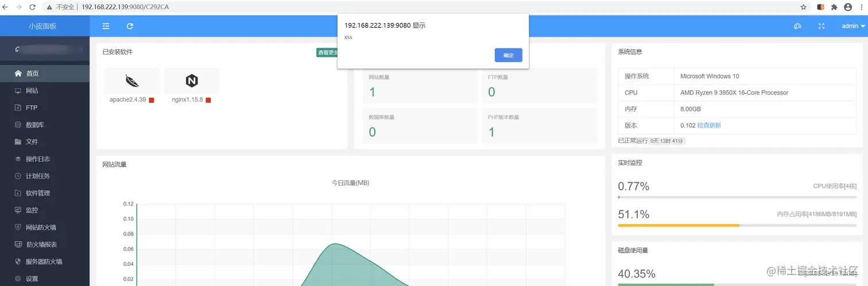The height and width of the screenshot is (286, 868).
Task: Click the Microsoft Windows 10 value
Action: tap(710, 76)
